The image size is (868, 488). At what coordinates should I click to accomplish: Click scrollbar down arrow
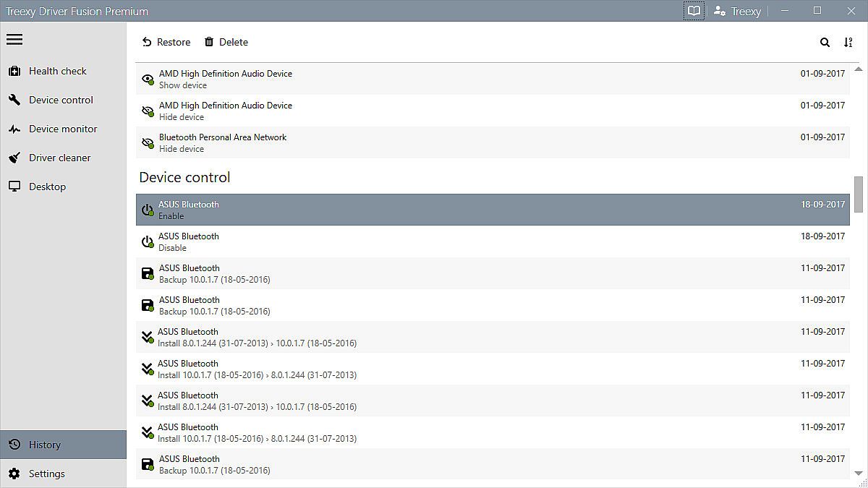[x=859, y=473]
